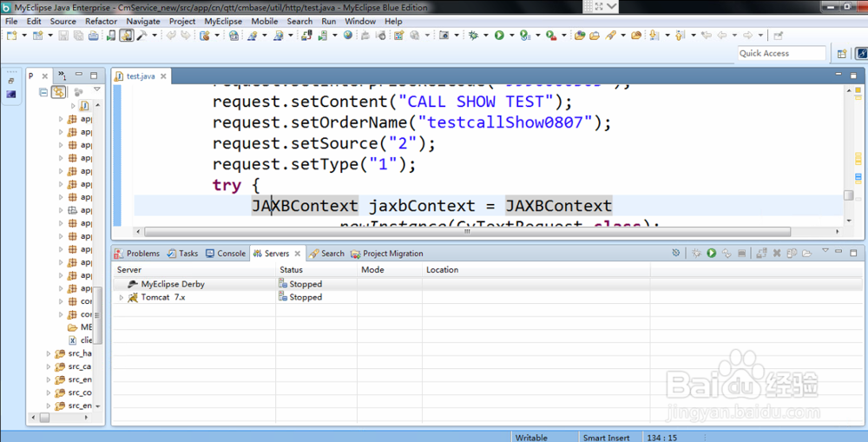Click the Link with Editor icon in explorer
The height and width of the screenshot is (442, 868).
click(58, 92)
